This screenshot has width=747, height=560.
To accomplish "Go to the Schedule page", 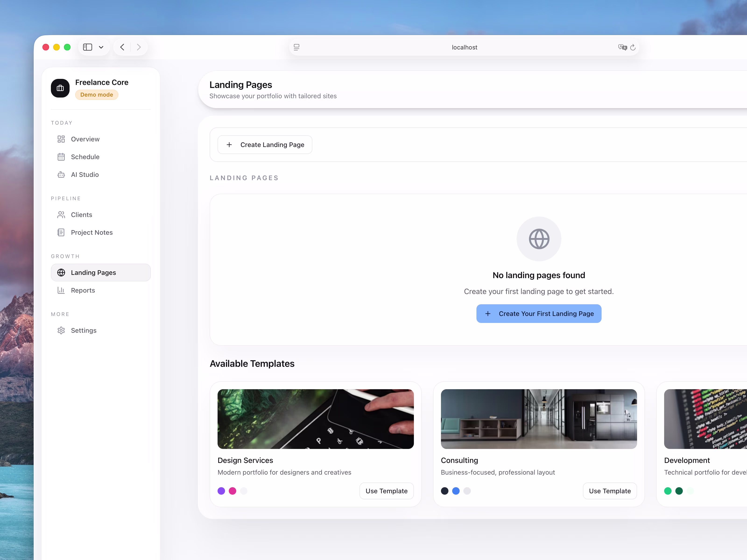I will pyautogui.click(x=85, y=157).
